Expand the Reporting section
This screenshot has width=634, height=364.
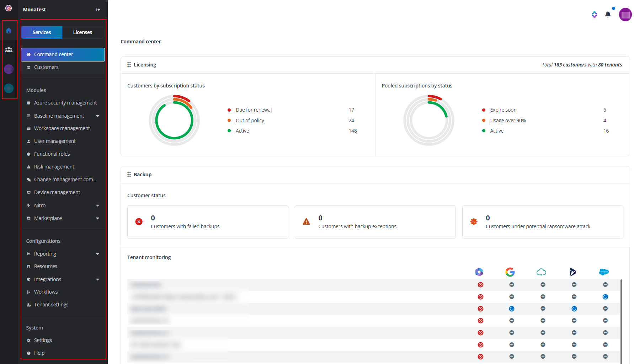(x=97, y=254)
